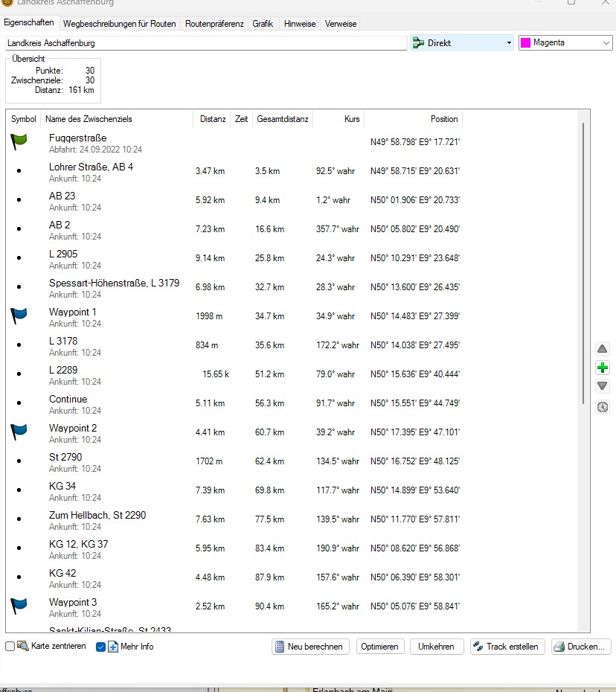Image resolution: width=616 pixels, height=692 pixels.
Task: Click the green plus add waypoint icon
Action: tap(603, 368)
